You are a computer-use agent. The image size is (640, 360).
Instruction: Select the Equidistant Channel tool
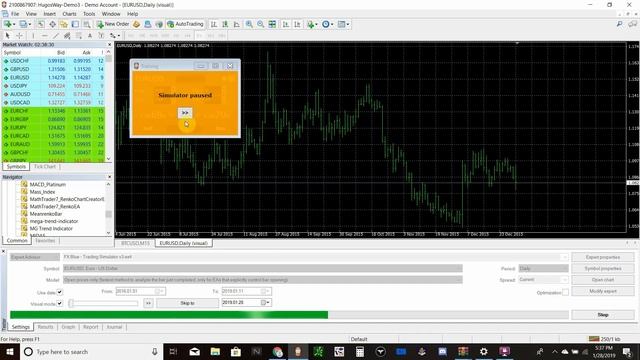click(x=67, y=36)
